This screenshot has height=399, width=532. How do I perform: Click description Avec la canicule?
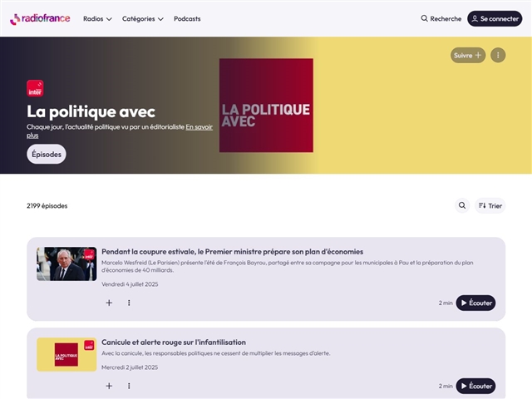216,353
